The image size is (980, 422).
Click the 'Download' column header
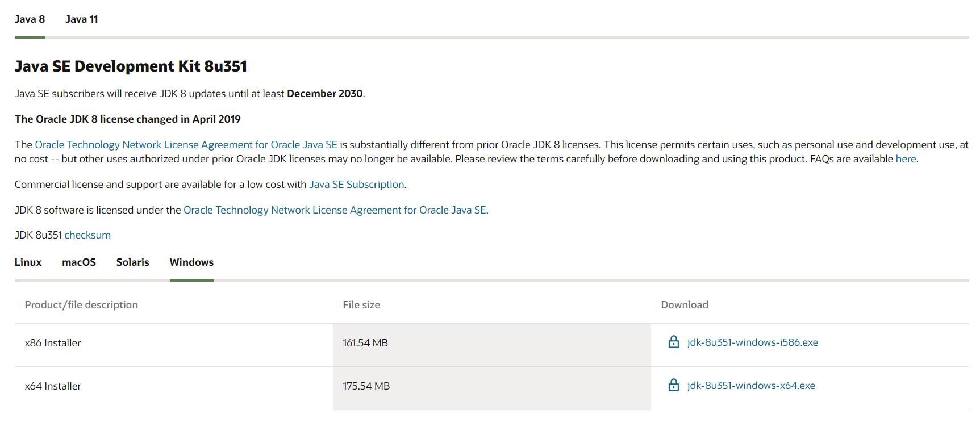point(685,305)
